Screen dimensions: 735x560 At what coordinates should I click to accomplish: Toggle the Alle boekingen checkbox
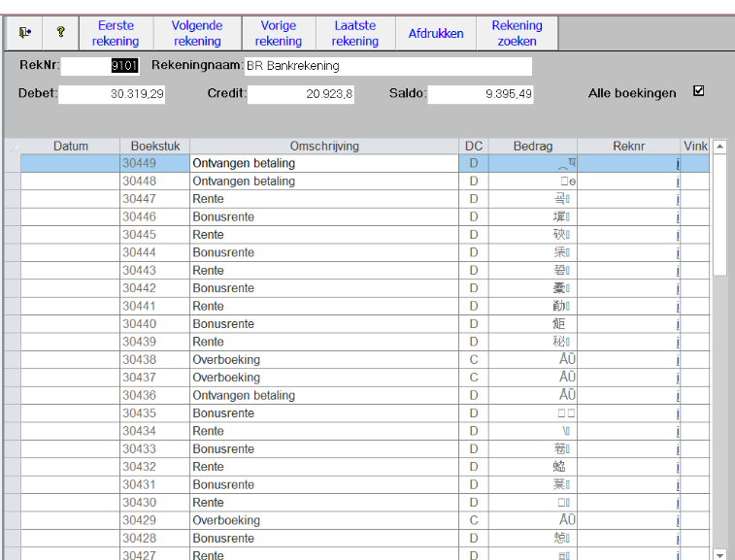[x=698, y=91]
